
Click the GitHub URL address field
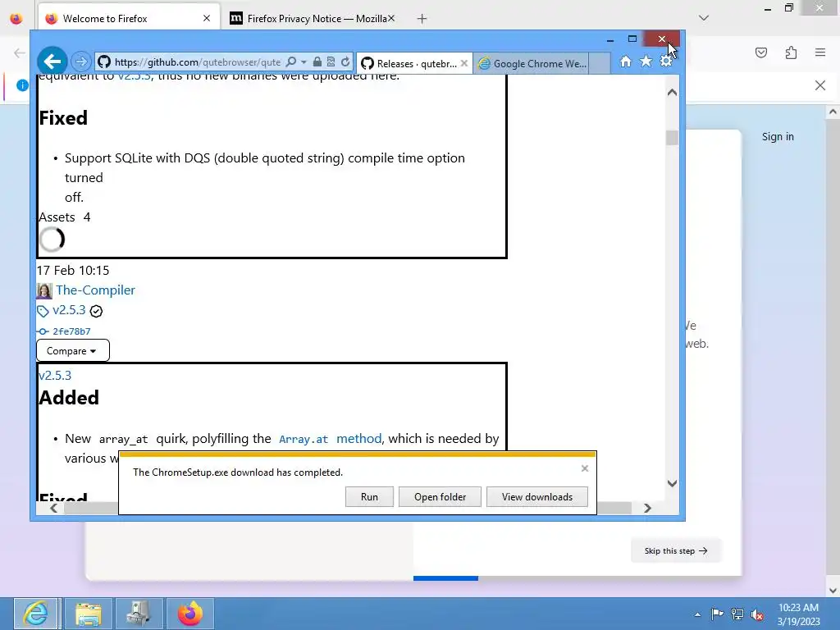tap(197, 62)
